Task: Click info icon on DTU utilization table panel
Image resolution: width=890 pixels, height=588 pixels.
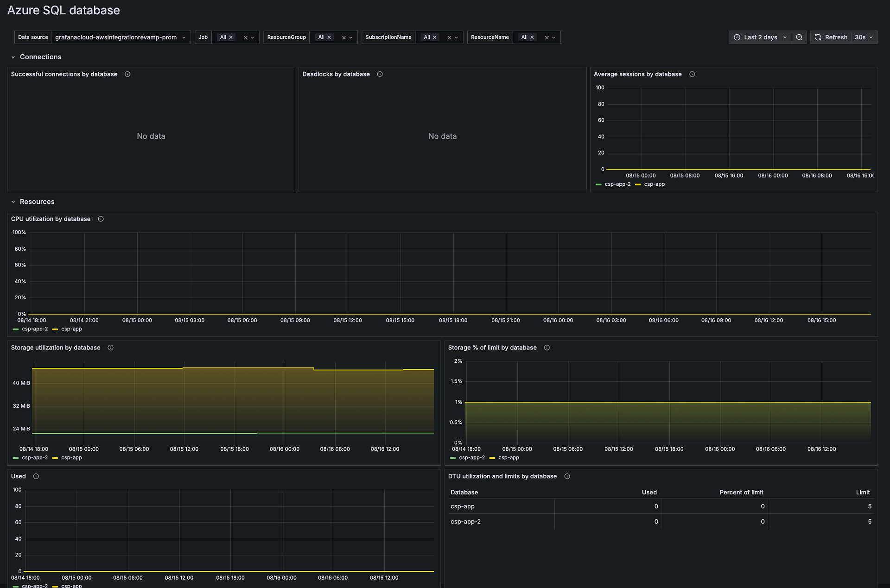Action: 567,476
